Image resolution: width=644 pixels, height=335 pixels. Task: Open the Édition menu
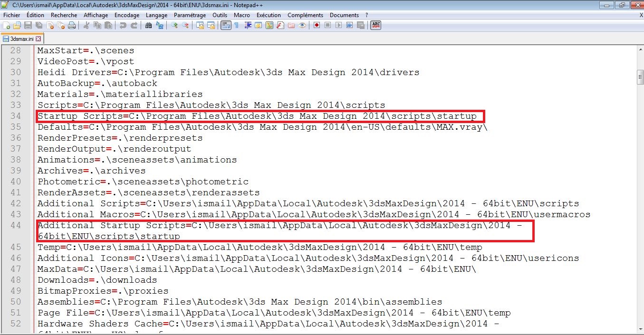pyautogui.click(x=36, y=15)
